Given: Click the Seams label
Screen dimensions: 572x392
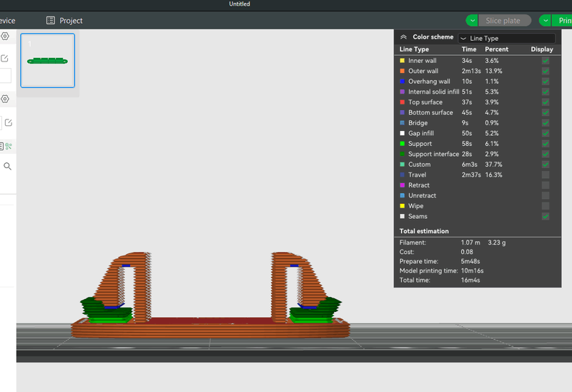Looking at the screenshot, I should [418, 217].
